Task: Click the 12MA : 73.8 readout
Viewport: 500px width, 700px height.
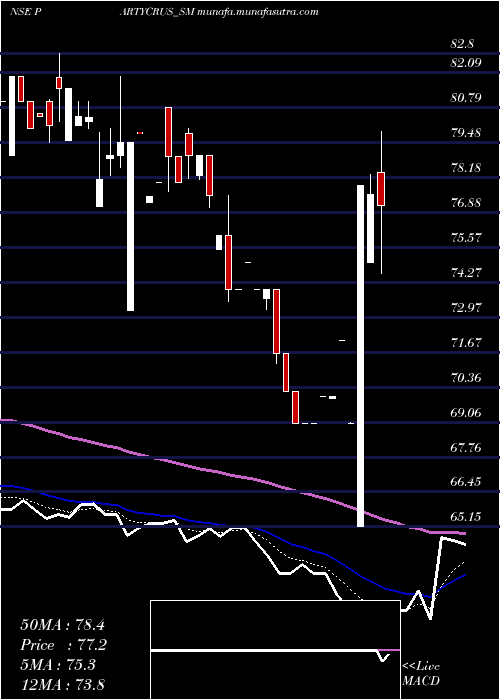Action: click(63, 685)
